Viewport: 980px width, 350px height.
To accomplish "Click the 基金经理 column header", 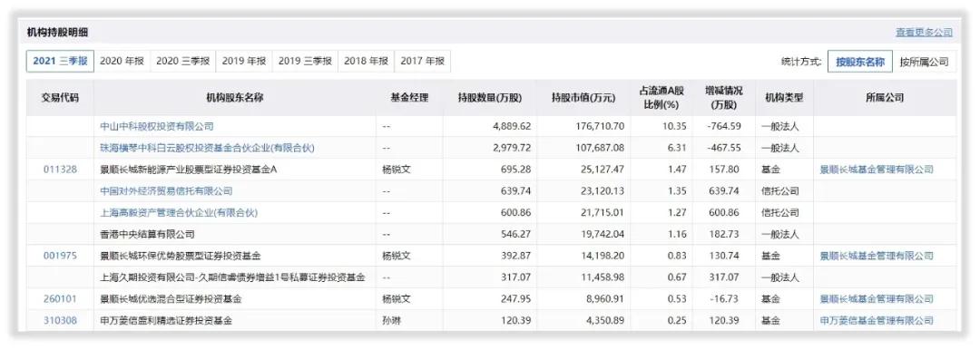I will [x=409, y=98].
